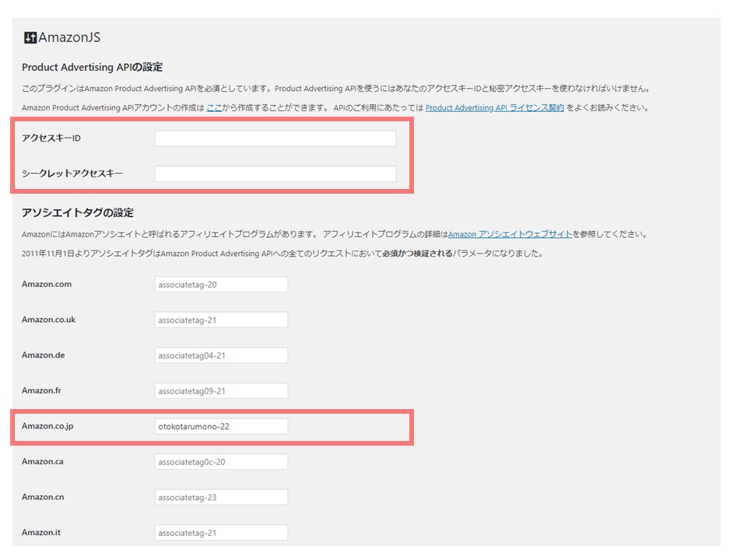Image resolution: width=747 pixels, height=560 pixels.
Task: Open the ここ account creation link
Action: tap(213, 108)
